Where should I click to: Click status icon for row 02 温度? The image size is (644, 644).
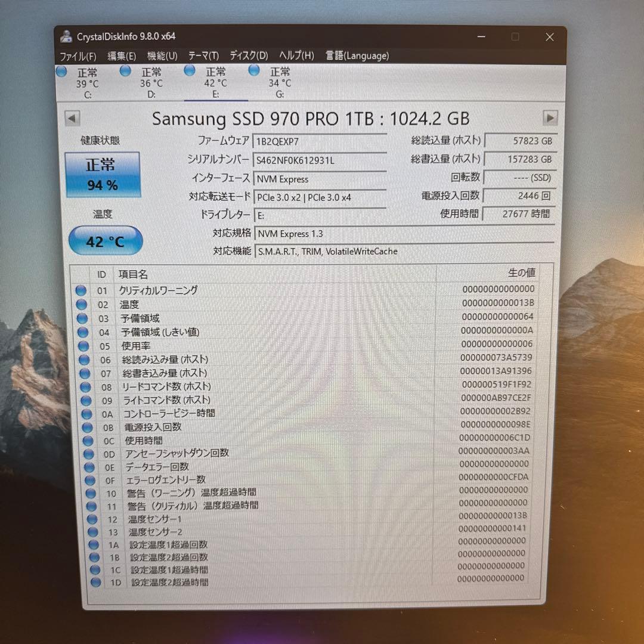coord(82,305)
